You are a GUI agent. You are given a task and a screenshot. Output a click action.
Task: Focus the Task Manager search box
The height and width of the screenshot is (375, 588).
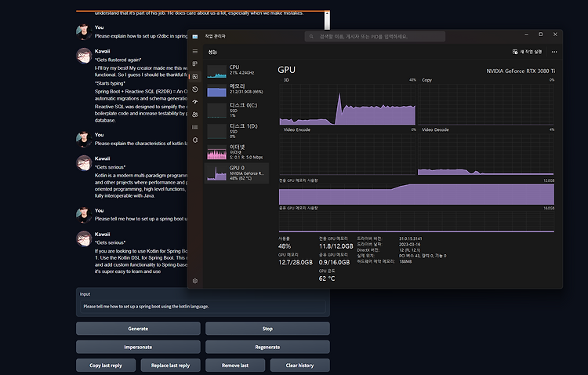(x=375, y=36)
